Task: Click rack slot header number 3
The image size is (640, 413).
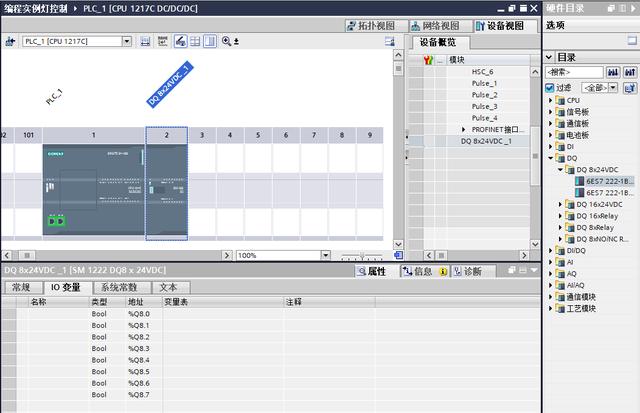Action: click(202, 135)
